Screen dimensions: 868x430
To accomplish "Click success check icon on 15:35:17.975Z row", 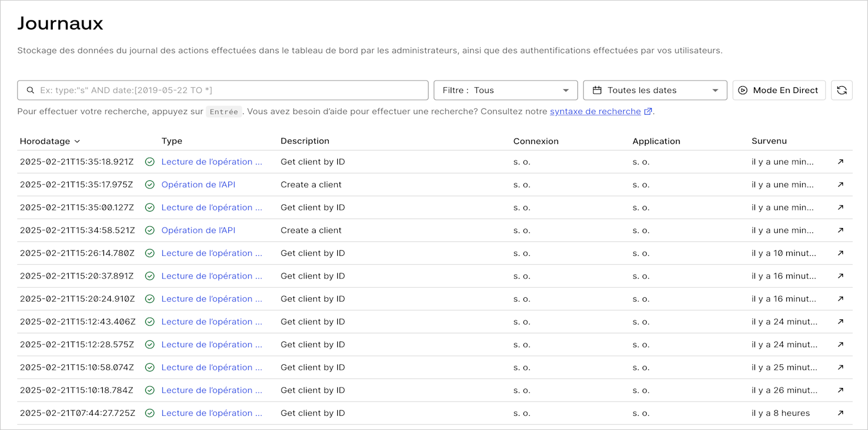I will [150, 184].
